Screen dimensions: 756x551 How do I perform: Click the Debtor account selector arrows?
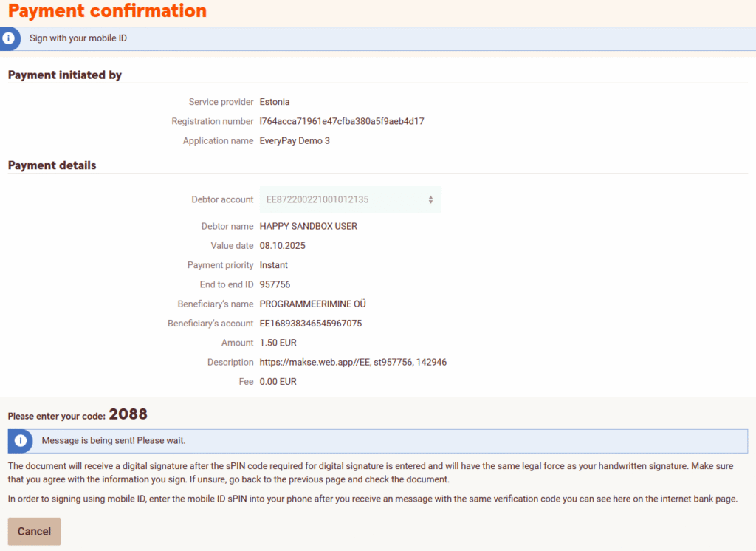430,199
